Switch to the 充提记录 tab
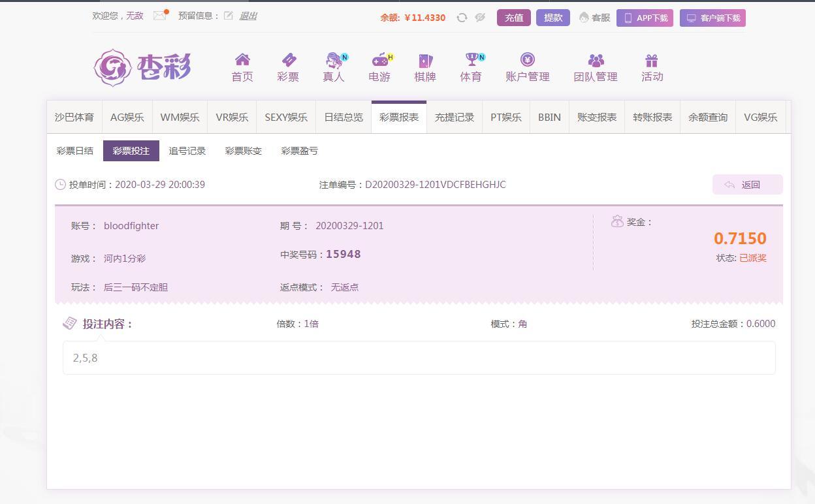Screen dimensions: 815x504 (x=455, y=118)
